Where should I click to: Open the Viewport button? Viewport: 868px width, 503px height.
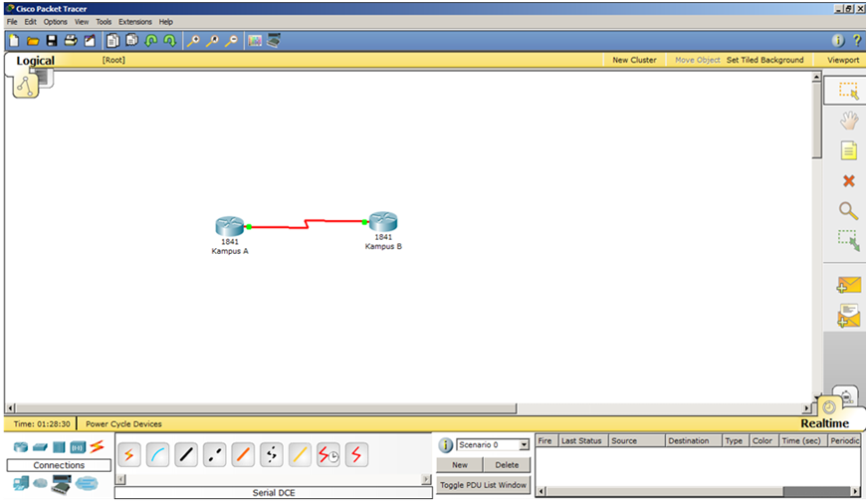pos(843,60)
